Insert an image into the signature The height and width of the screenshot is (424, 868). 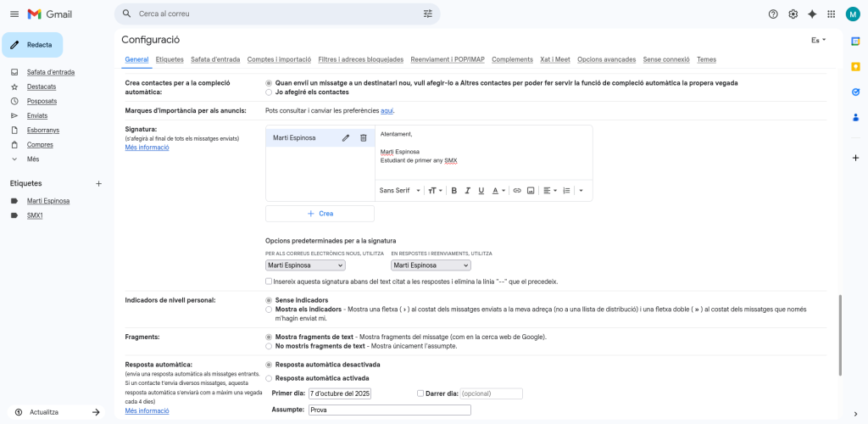pos(531,191)
